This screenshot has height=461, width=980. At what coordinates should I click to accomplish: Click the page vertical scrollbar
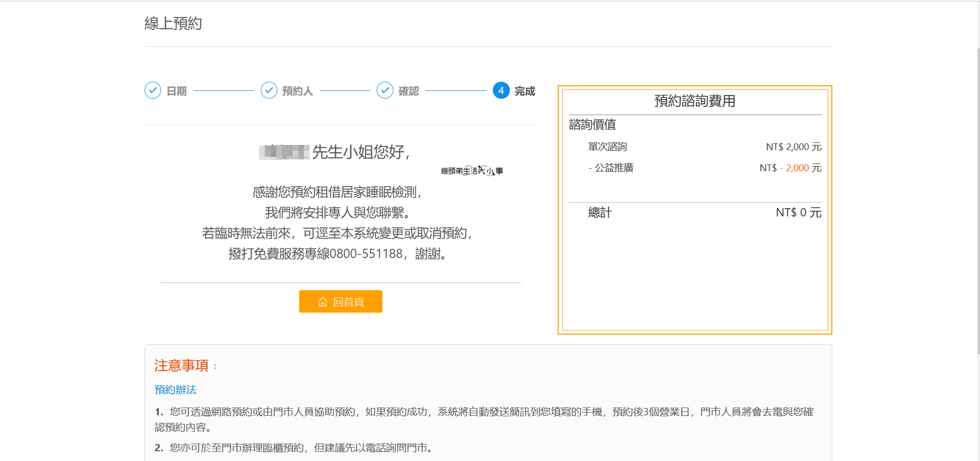tap(978, 200)
